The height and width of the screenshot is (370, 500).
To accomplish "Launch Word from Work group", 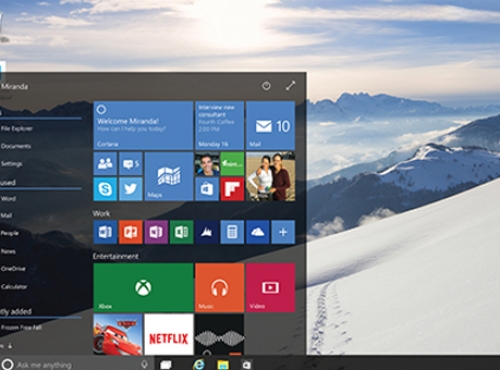I will click(x=105, y=232).
